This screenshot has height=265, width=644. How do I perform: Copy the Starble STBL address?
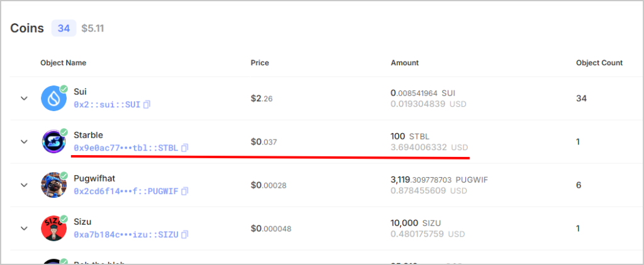pos(185,148)
